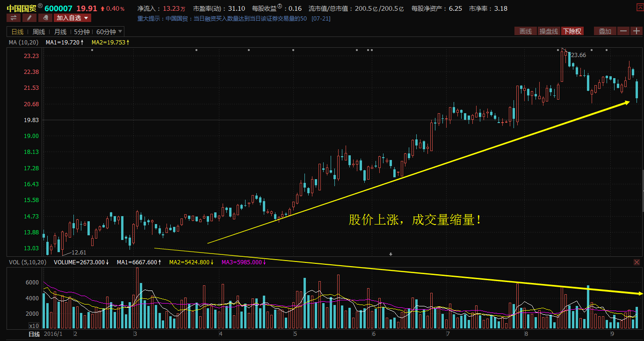The image size is (644, 341).
Task: Click the volume MA1=6667.600 value
Action: [140, 262]
